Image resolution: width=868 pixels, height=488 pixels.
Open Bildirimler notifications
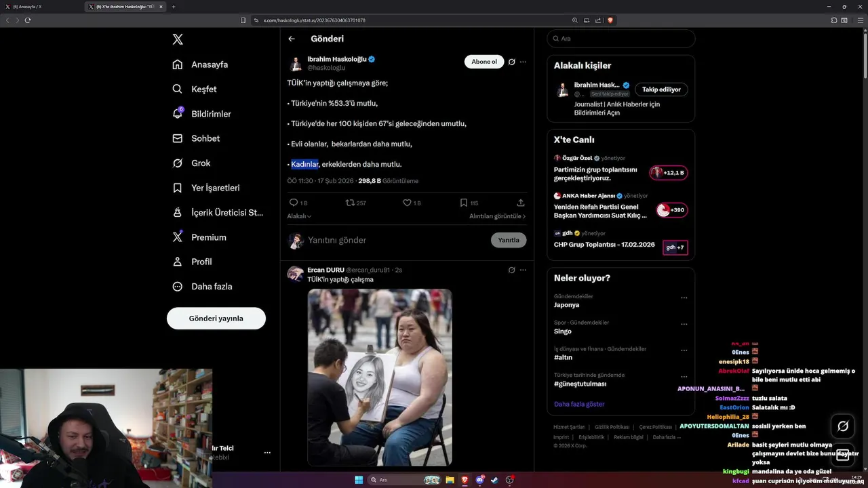coord(201,114)
